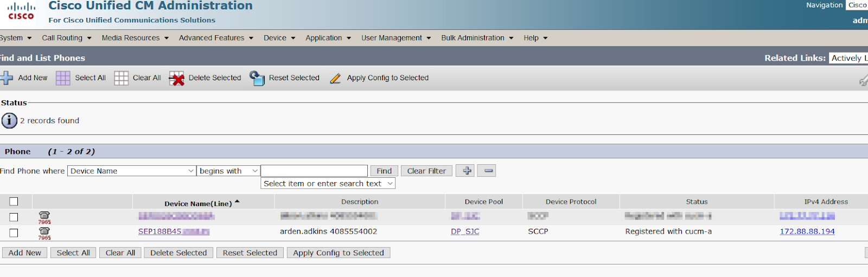Open the DP_SJC device pool link

click(465, 231)
